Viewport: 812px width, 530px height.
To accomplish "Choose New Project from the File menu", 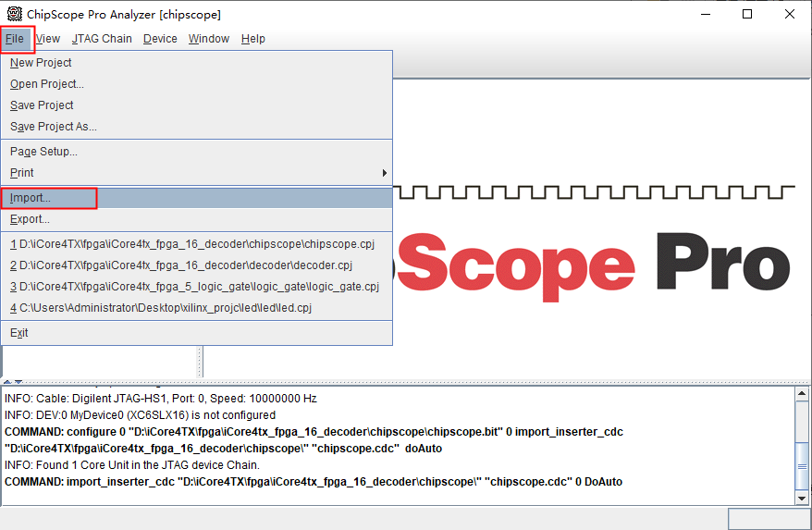I will click(41, 63).
